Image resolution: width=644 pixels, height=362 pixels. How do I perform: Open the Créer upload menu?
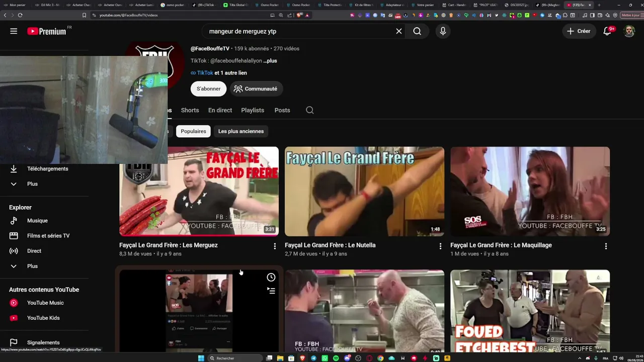pos(579,31)
